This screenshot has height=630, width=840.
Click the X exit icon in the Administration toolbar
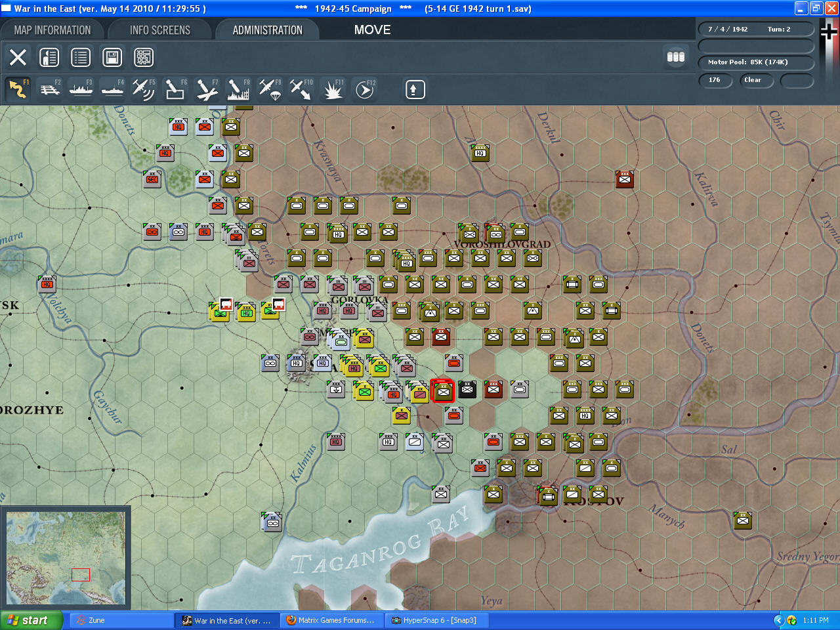pyautogui.click(x=18, y=57)
